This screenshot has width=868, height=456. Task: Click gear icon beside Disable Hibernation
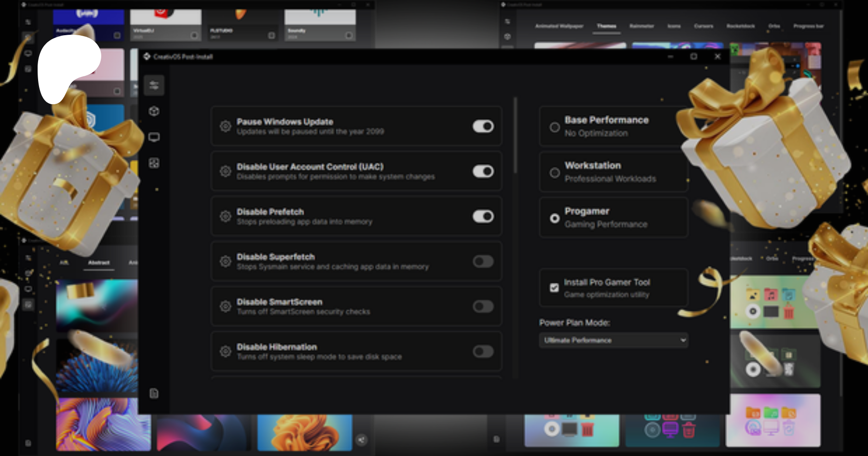tap(225, 351)
